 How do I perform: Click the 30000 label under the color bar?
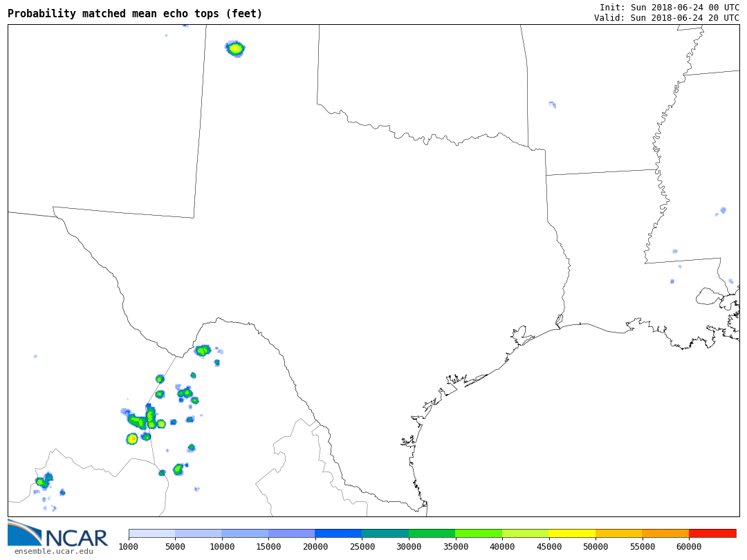409,547
